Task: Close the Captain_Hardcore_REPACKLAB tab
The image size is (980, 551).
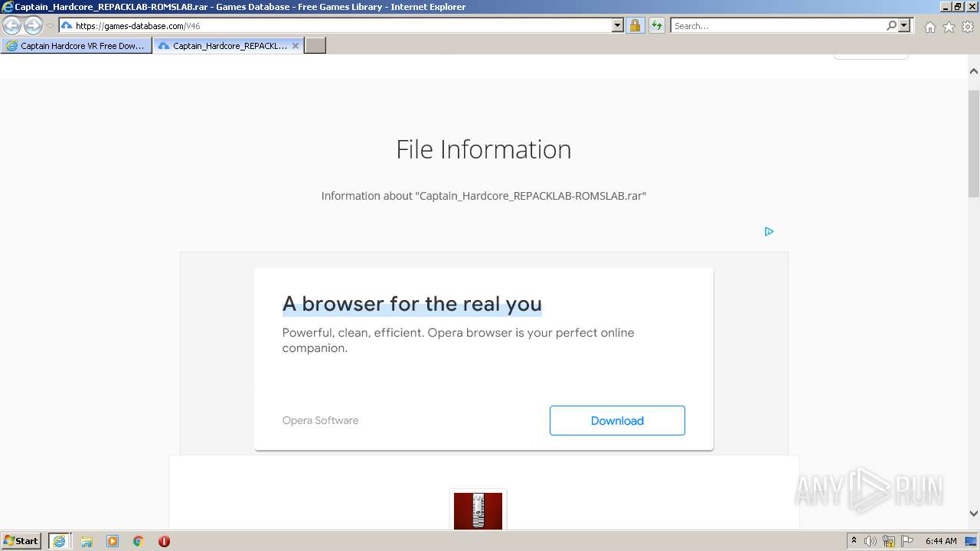Action: [296, 46]
